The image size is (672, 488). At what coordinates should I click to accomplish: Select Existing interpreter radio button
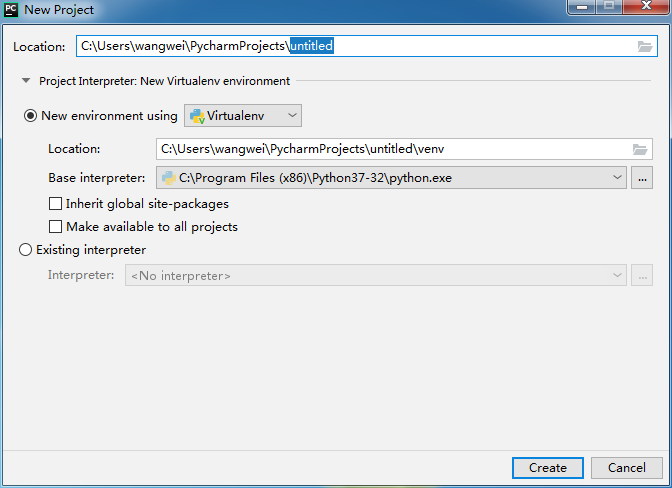(25, 250)
